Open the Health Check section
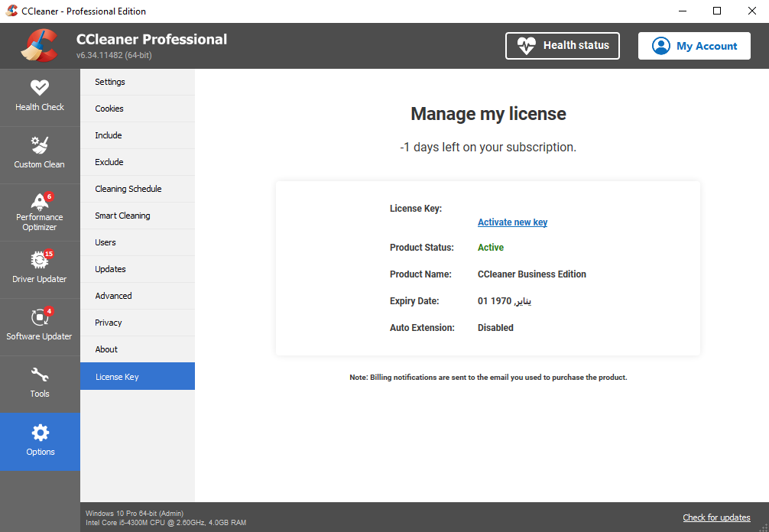Viewport: 769px width, 532px height. [40, 97]
